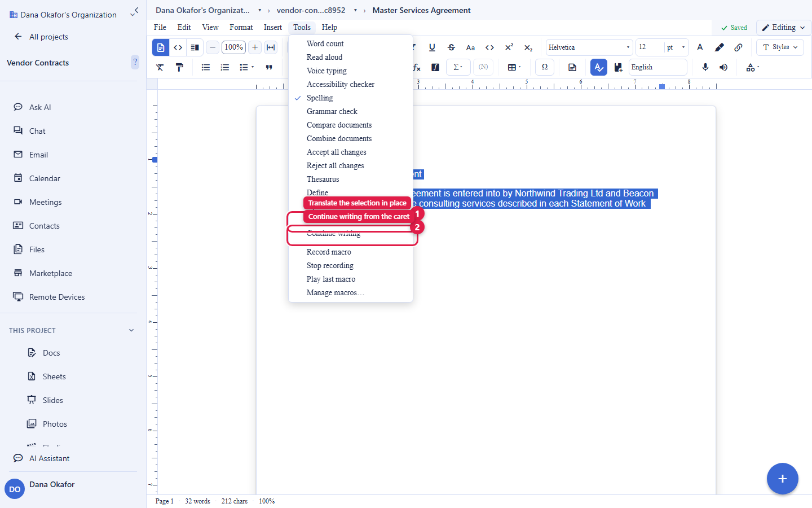Insert a numbered list
The height and width of the screenshot is (508, 812).
[225, 68]
